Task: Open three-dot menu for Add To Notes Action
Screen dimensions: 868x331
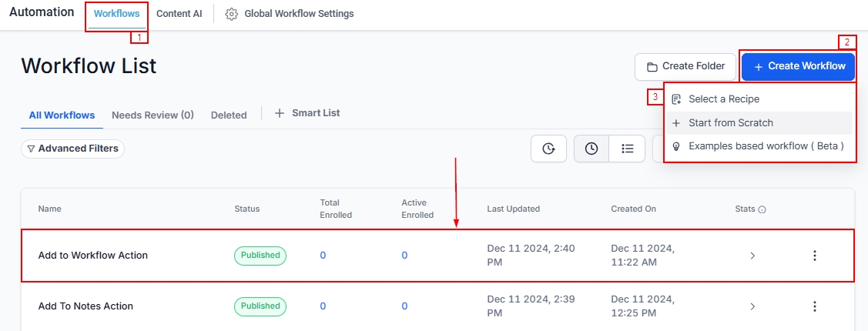Action: point(814,306)
